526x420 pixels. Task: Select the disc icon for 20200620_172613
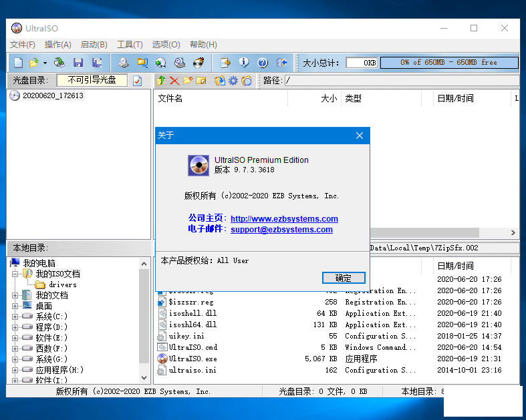(x=15, y=95)
